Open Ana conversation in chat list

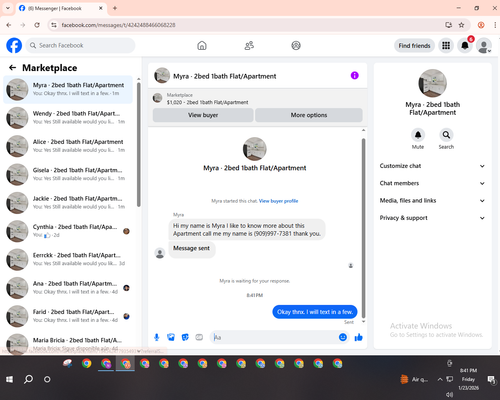[68, 288]
